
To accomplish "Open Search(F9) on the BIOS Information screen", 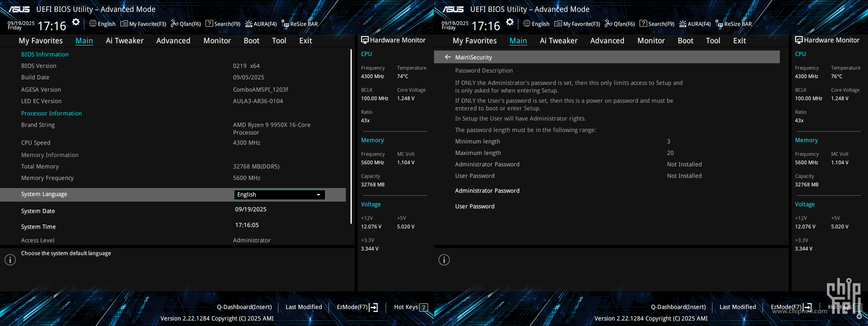I will (223, 24).
